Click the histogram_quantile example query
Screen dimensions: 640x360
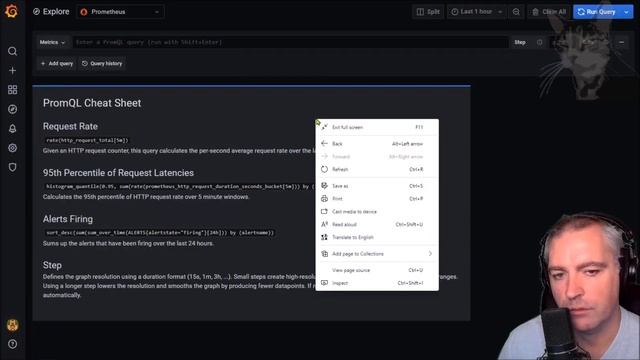click(x=180, y=186)
